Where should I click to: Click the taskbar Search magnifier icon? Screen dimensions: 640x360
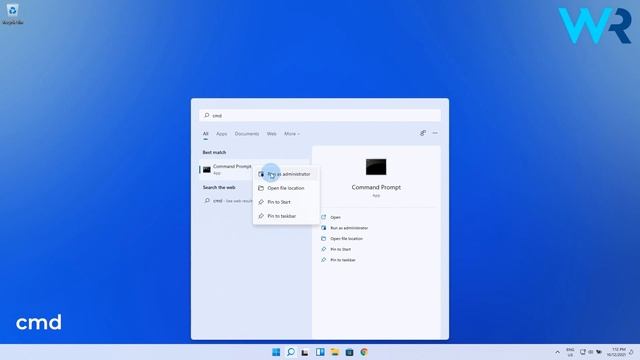(291, 352)
